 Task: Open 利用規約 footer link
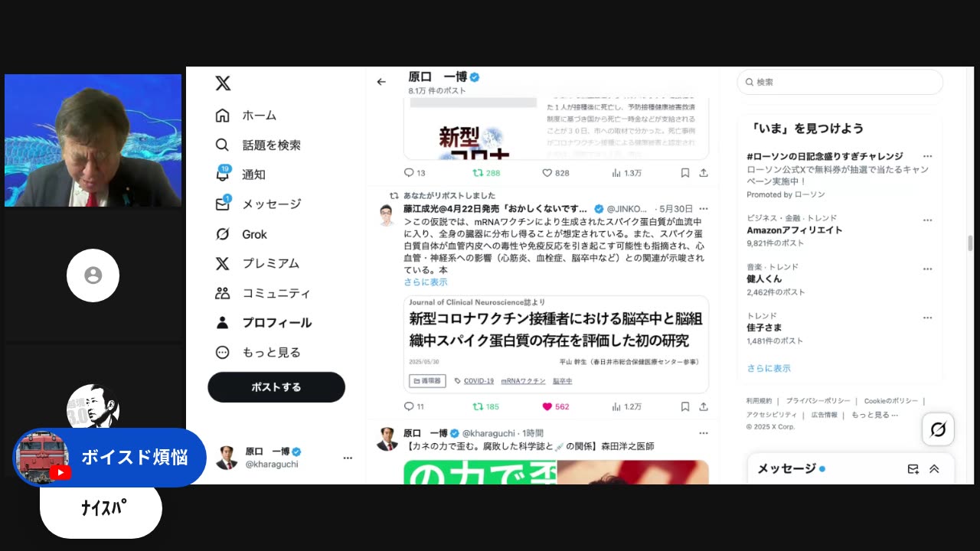coord(759,401)
